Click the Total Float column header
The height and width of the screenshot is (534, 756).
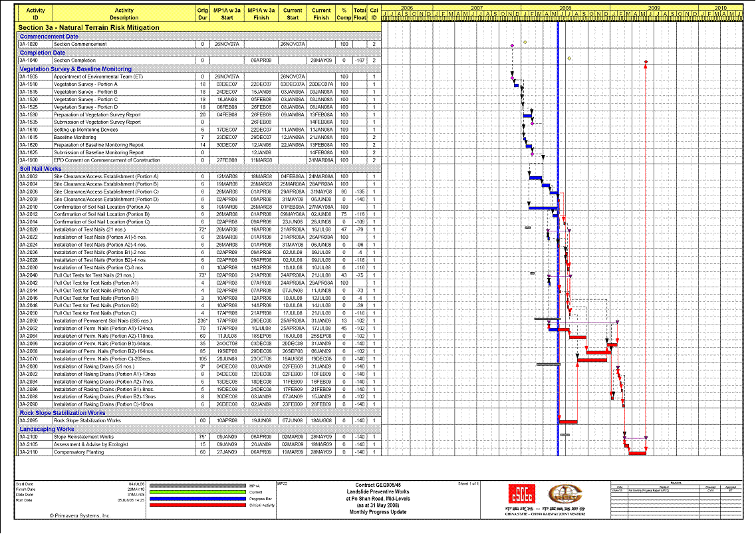tap(359, 14)
